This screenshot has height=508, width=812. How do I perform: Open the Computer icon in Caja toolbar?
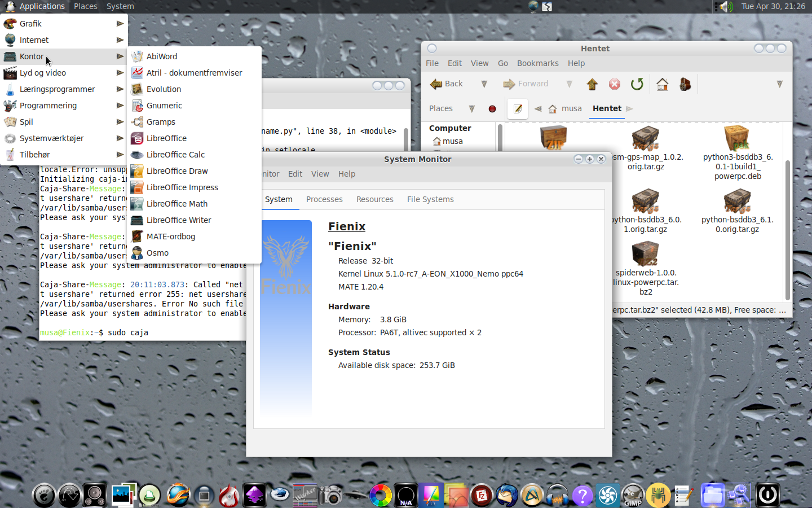685,84
